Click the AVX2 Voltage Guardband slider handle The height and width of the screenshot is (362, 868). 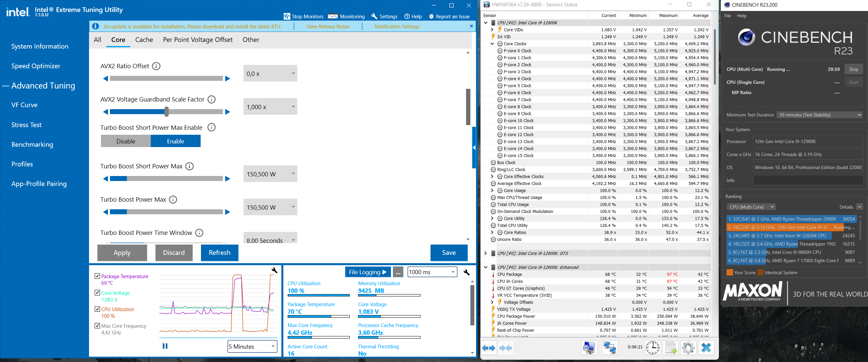[166, 112]
